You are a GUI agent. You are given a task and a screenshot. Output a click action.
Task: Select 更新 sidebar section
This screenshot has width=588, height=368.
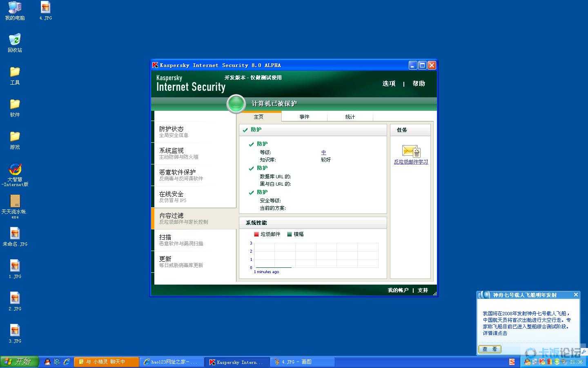tap(195, 262)
